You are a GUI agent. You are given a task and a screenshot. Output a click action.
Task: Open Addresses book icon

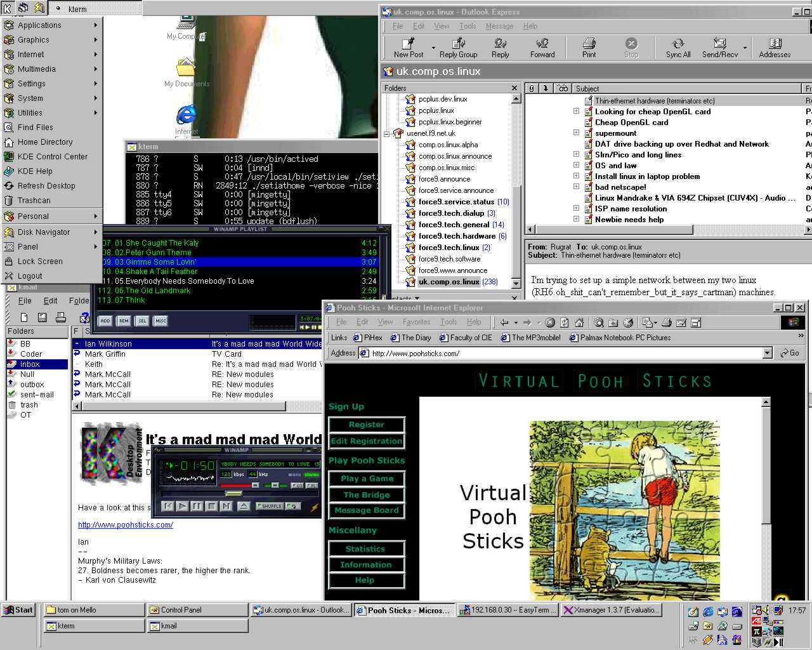(x=775, y=48)
